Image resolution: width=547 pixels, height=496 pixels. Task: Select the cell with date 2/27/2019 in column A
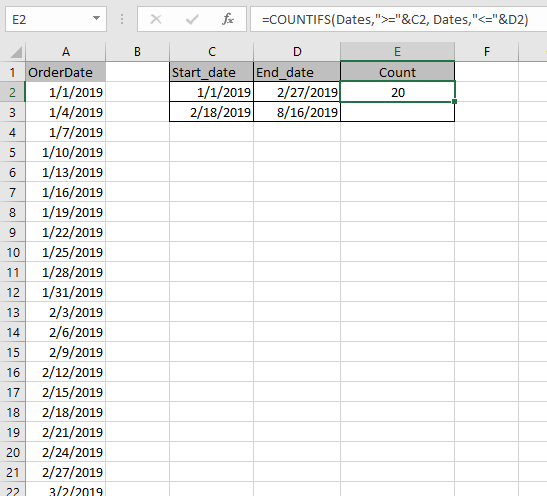click(66, 472)
